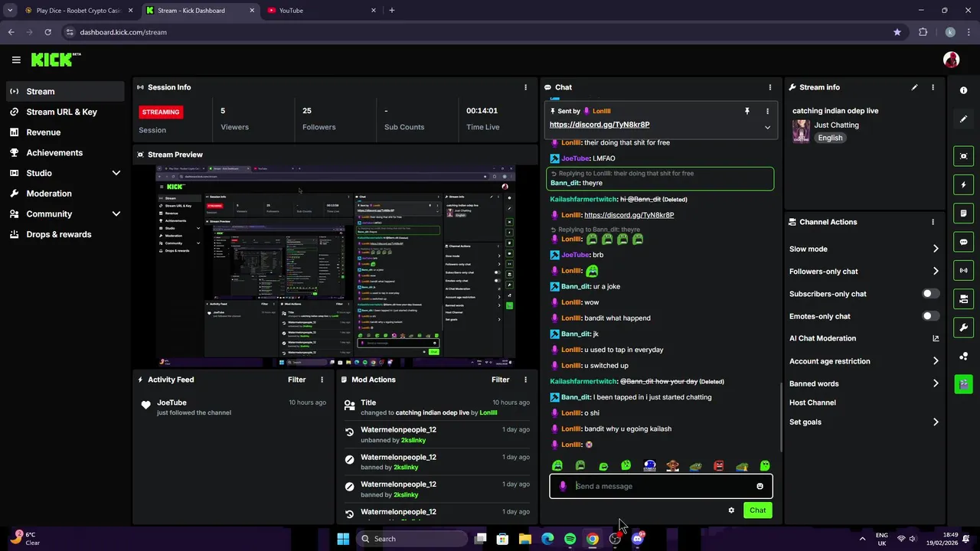Screen dimensions: 980x551
Task: Open Discord from taskbar
Action: 637,539
